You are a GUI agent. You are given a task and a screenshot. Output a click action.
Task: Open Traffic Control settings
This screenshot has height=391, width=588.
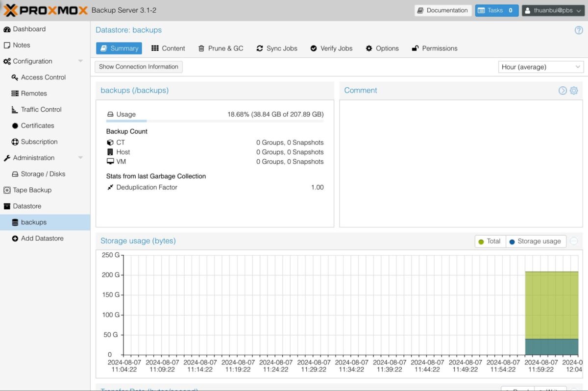(x=41, y=109)
